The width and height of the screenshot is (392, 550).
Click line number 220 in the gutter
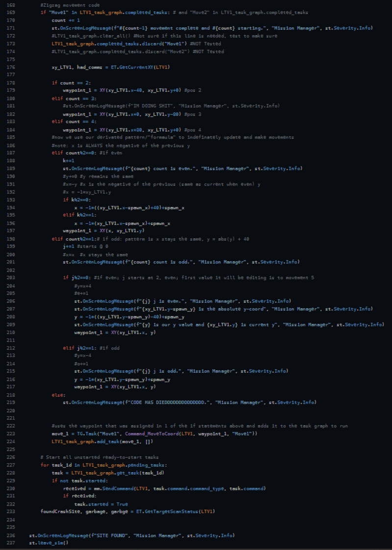pyautogui.click(x=11, y=411)
